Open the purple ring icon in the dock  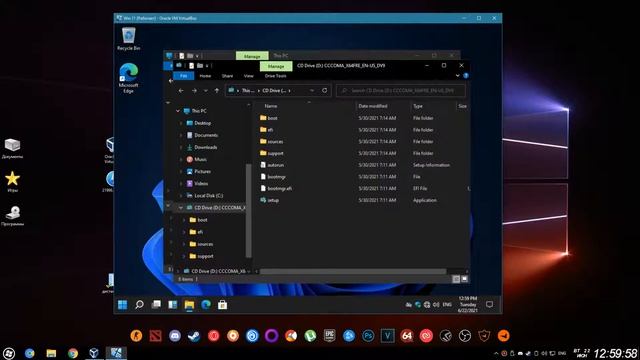[x=271, y=336]
